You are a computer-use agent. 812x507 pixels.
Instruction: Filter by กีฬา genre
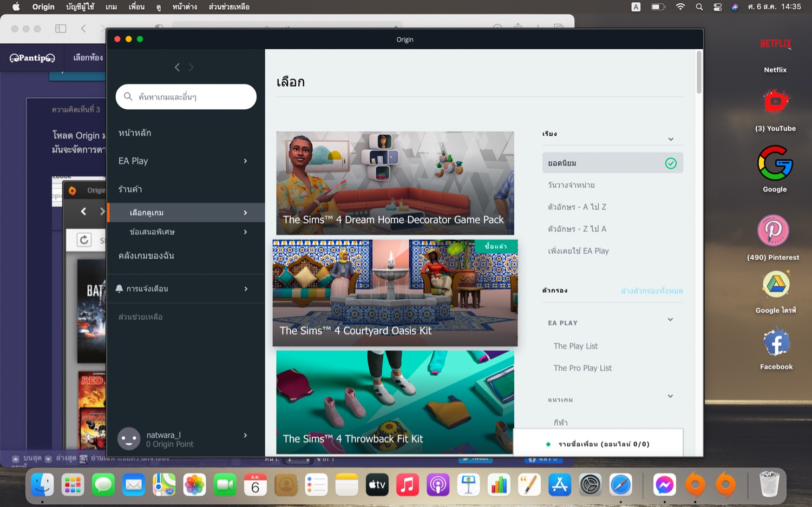(x=560, y=423)
